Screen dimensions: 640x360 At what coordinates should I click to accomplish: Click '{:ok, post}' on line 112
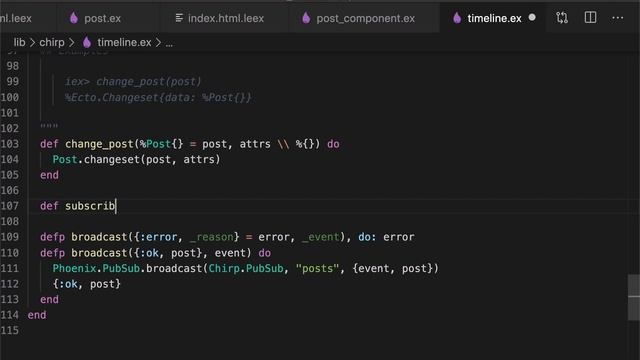pos(87,284)
